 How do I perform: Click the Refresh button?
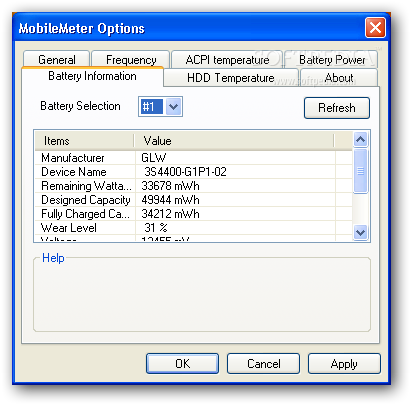337,108
